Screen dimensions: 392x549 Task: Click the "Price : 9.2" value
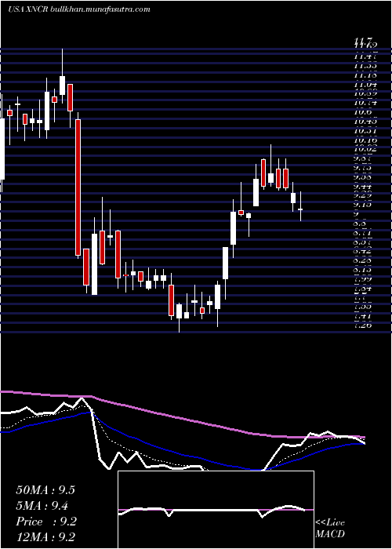[46, 522]
